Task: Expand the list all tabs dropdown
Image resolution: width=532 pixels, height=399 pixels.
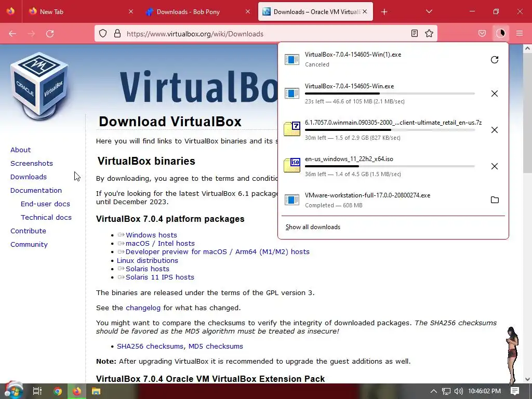Action: (429, 11)
